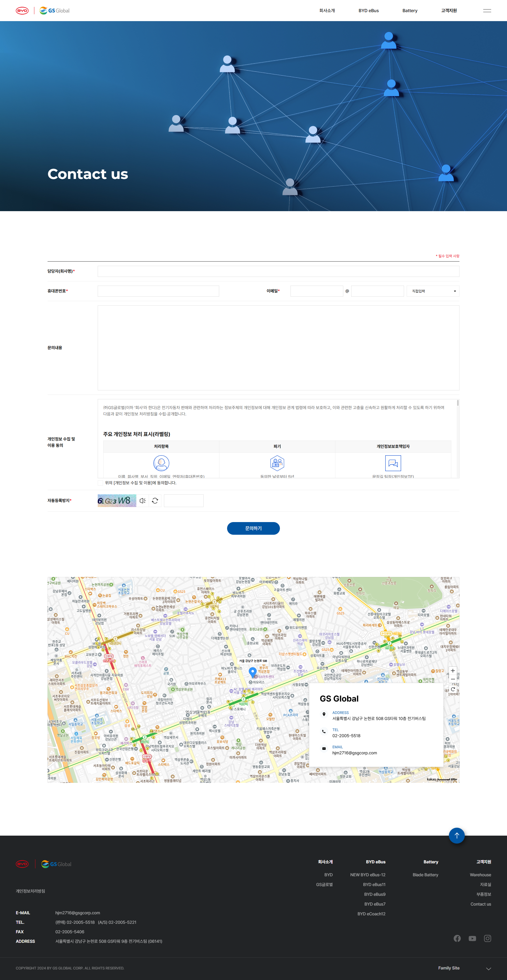Zoom in on the map
The height and width of the screenshot is (980, 507).
pos(453,671)
